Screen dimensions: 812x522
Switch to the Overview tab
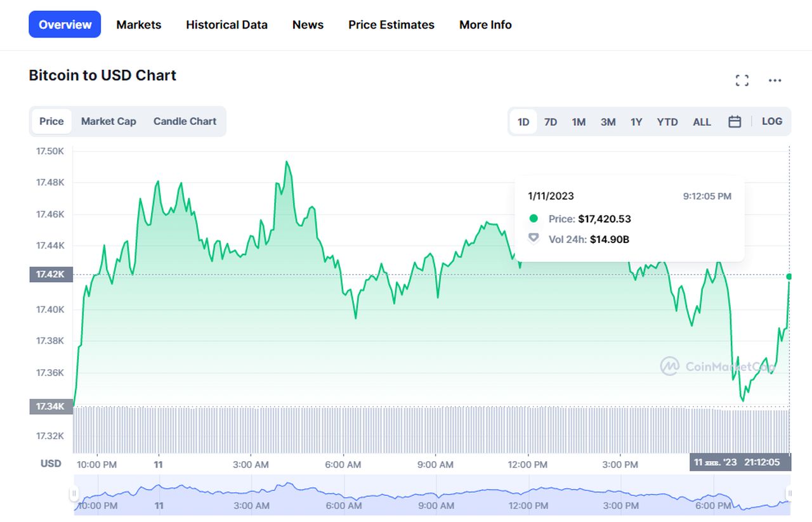click(x=65, y=25)
